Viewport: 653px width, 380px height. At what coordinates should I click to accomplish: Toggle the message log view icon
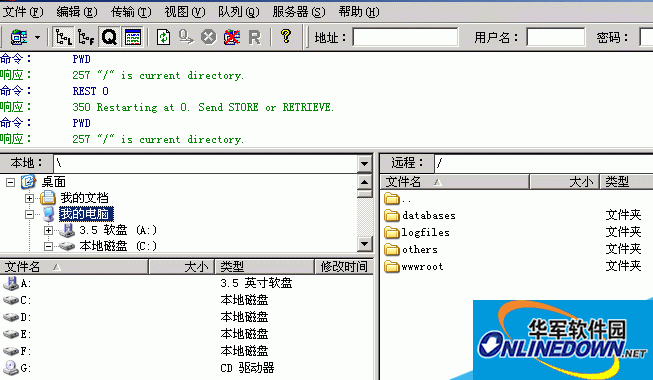[x=132, y=38]
